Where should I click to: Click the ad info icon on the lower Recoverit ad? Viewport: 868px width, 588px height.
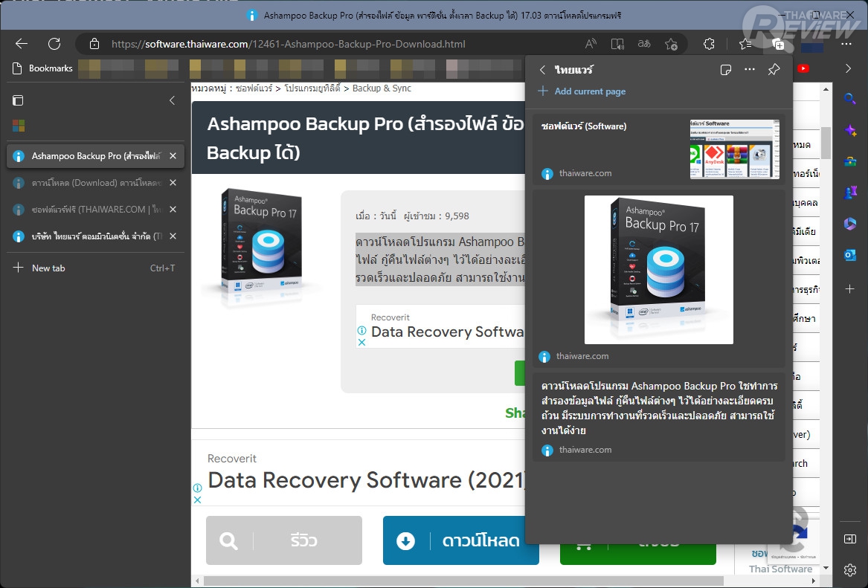click(x=197, y=488)
